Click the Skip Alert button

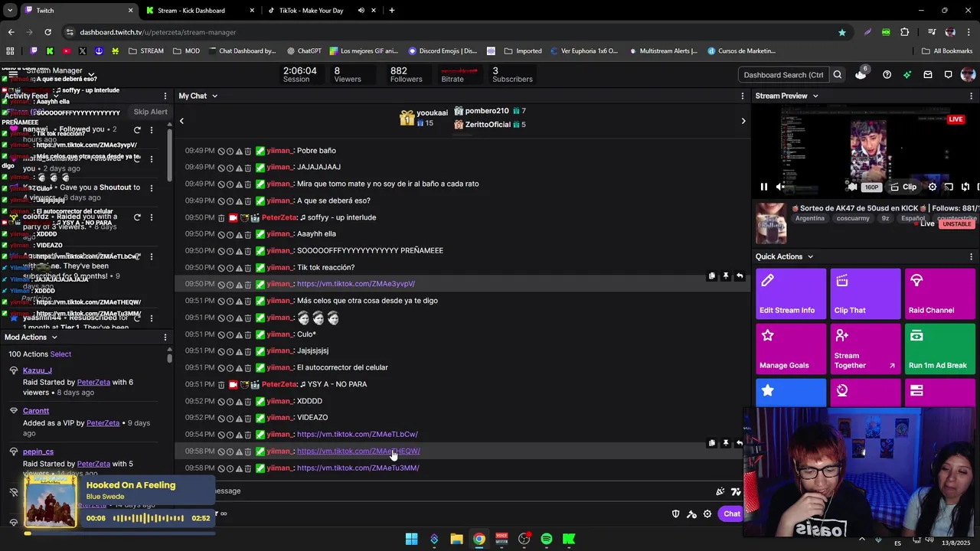click(x=150, y=112)
